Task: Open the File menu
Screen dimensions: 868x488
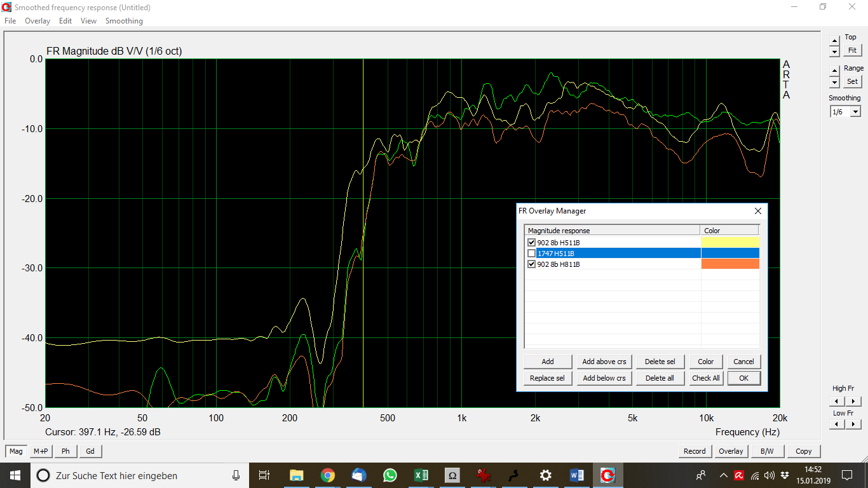Action: 10,21
